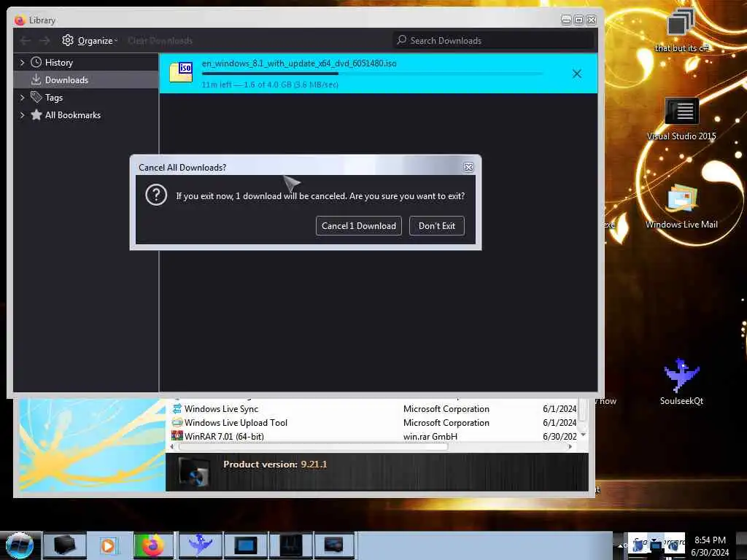Click the en_windows_8.1 ISO file name
Viewport: 747px width, 560px height.
click(299, 63)
